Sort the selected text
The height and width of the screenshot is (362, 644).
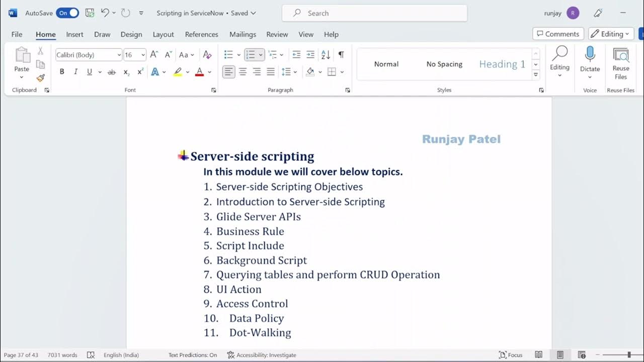[x=326, y=55]
